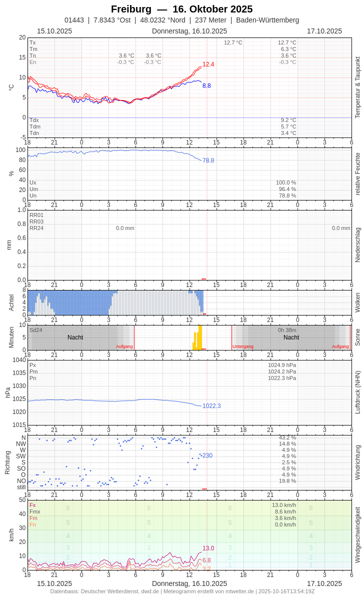Open the Datenbasis Deutscher Wetterdienst footer credit
The height and width of the screenshot is (595, 364).
(x=182, y=591)
